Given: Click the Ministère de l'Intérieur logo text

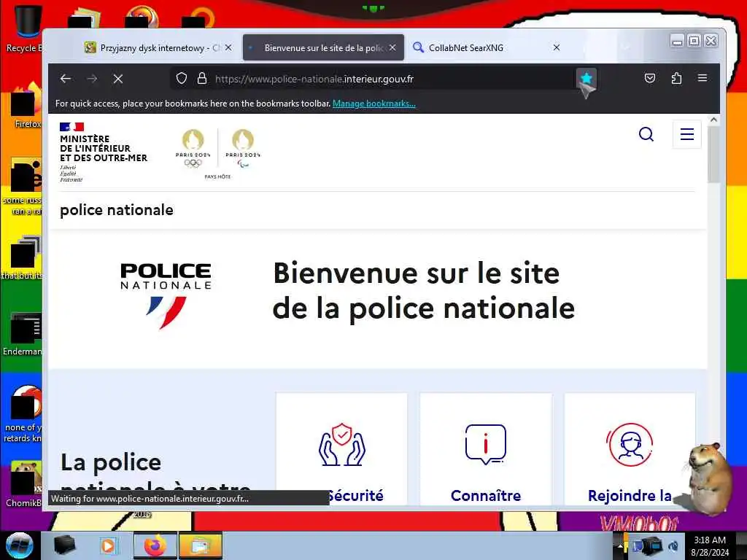Looking at the screenshot, I should 104,149.
